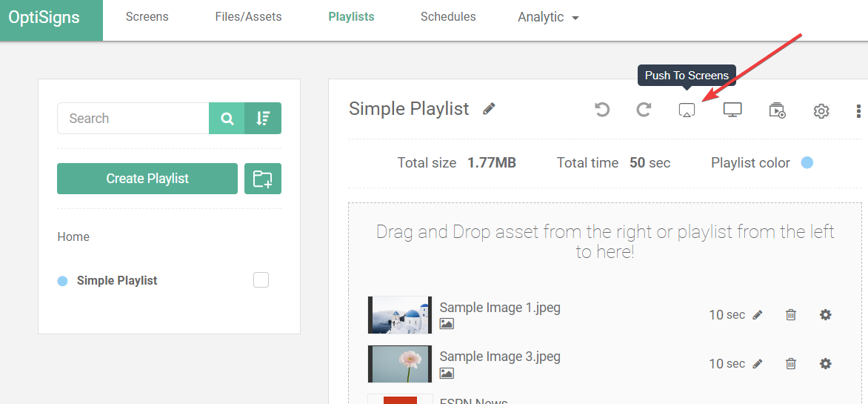Open the screen preview monitor icon
868x404 pixels.
pyautogui.click(x=732, y=110)
